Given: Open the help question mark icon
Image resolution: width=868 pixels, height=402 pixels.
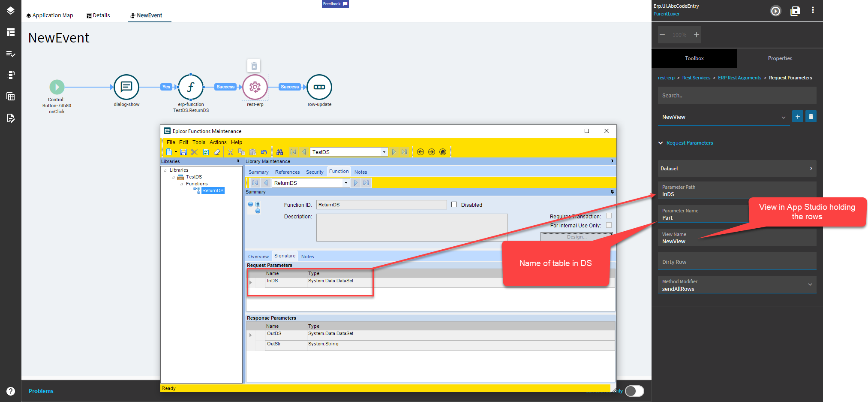Looking at the screenshot, I should 11,391.
